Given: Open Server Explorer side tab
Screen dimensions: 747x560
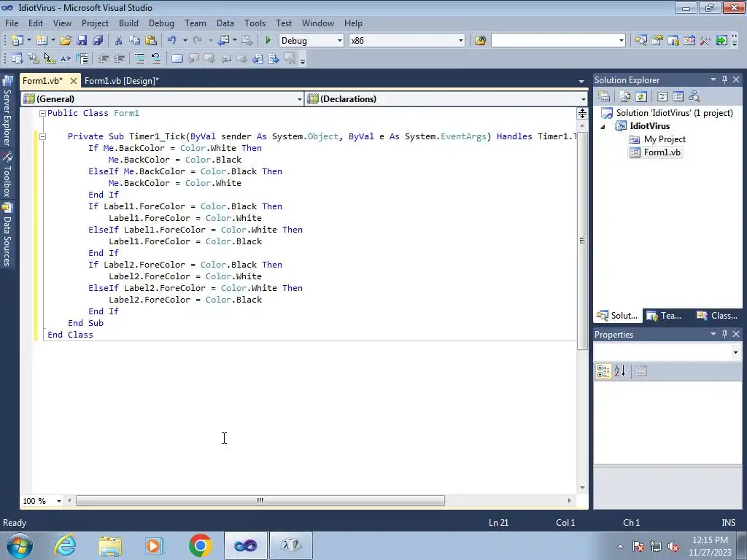Looking at the screenshot, I should [x=7, y=112].
